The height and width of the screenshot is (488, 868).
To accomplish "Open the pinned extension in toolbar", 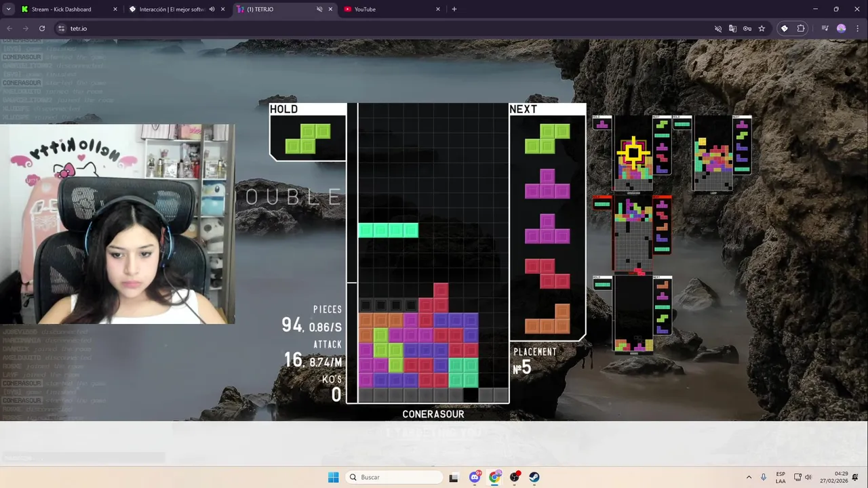I will 785,28.
